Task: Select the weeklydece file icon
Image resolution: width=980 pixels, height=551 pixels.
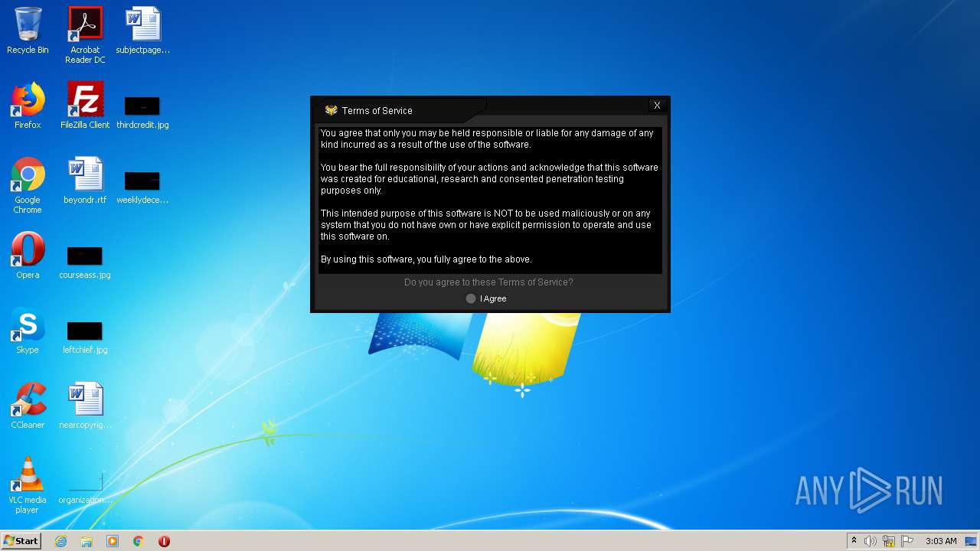Action: (142, 187)
